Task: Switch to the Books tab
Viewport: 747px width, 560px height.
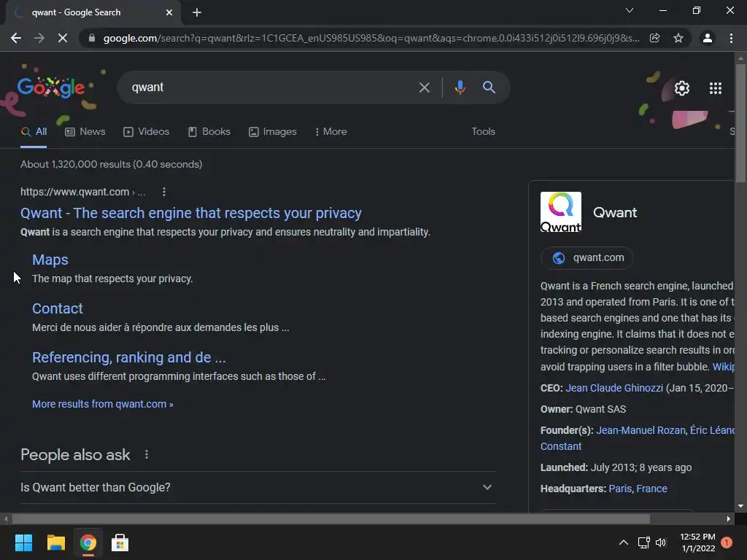Action: point(209,132)
